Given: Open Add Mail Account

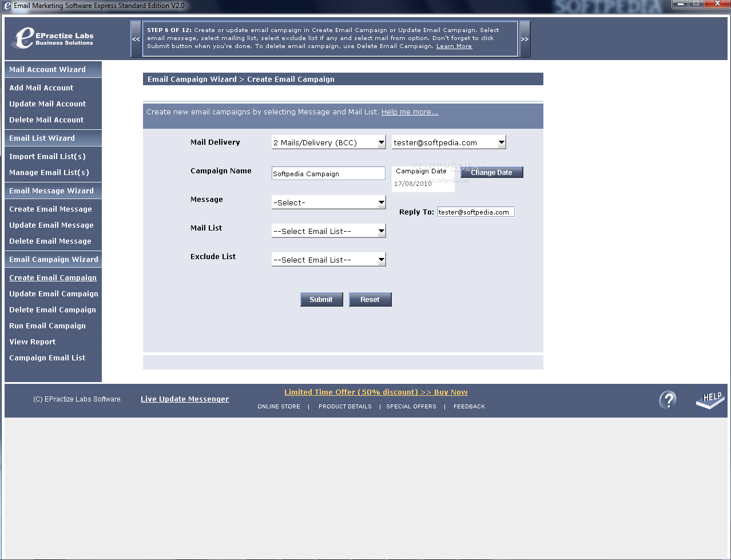Looking at the screenshot, I should click(x=41, y=88).
